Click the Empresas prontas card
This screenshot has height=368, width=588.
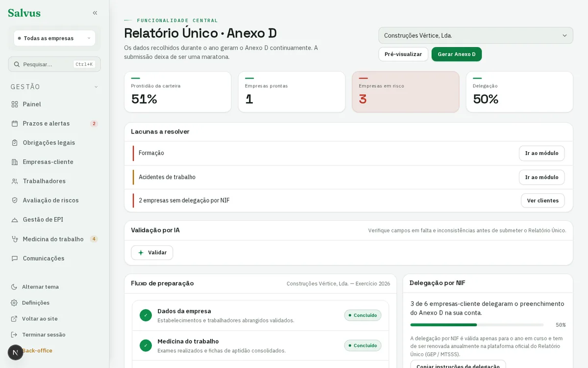click(x=292, y=92)
